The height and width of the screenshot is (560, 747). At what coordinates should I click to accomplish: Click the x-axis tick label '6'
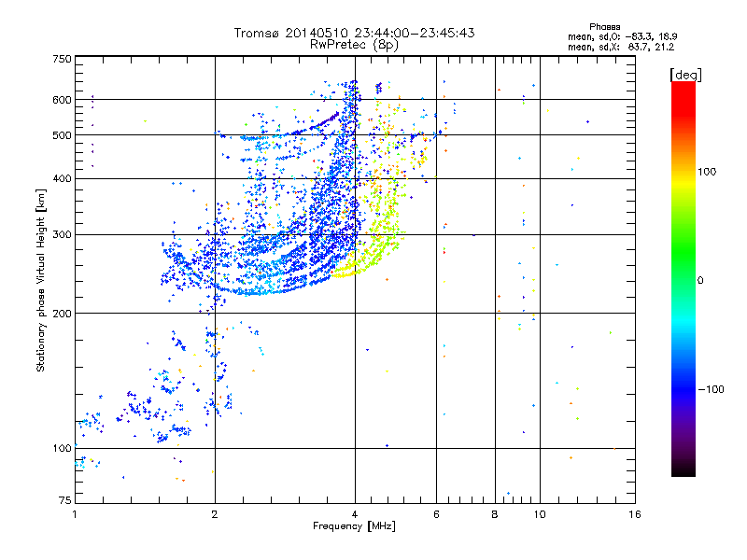pyautogui.click(x=436, y=514)
